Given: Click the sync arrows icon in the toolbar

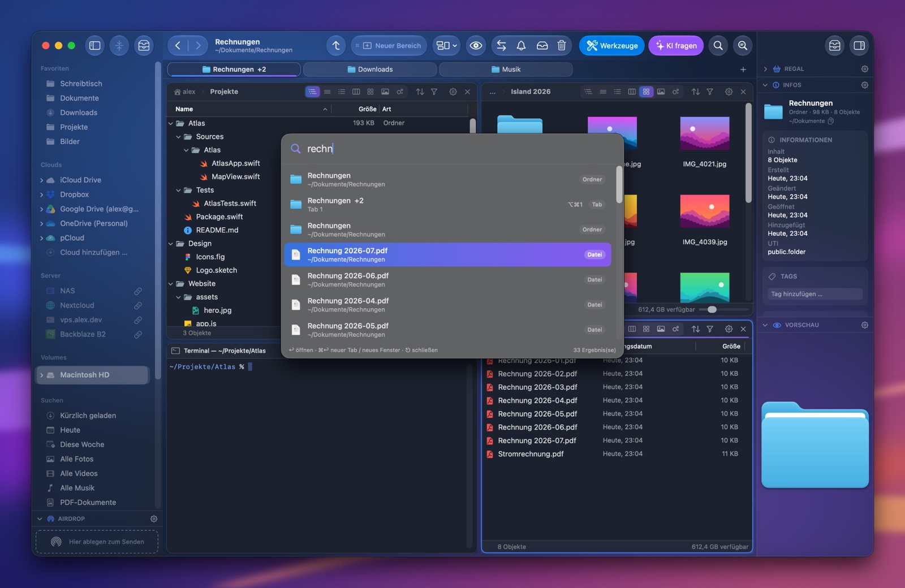Looking at the screenshot, I should 501,46.
